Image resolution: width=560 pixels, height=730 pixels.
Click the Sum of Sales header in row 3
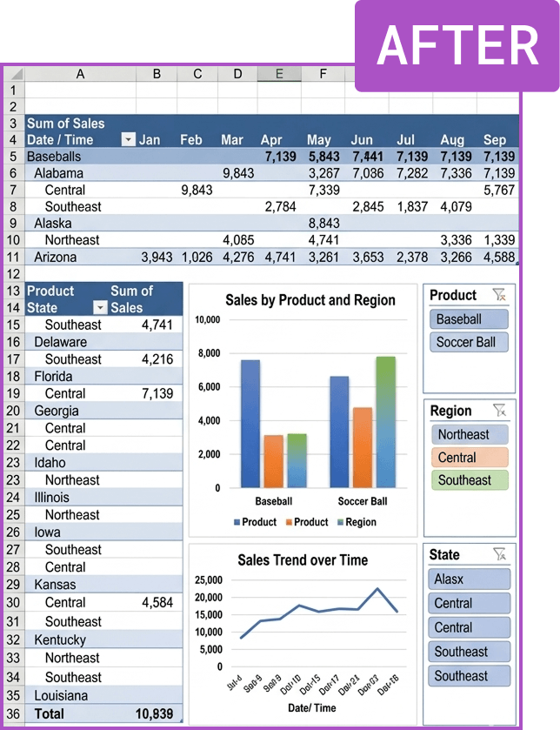tap(65, 124)
